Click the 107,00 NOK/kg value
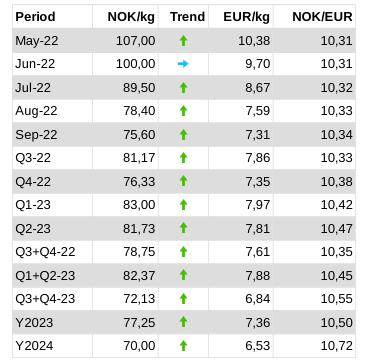 [x=136, y=41]
